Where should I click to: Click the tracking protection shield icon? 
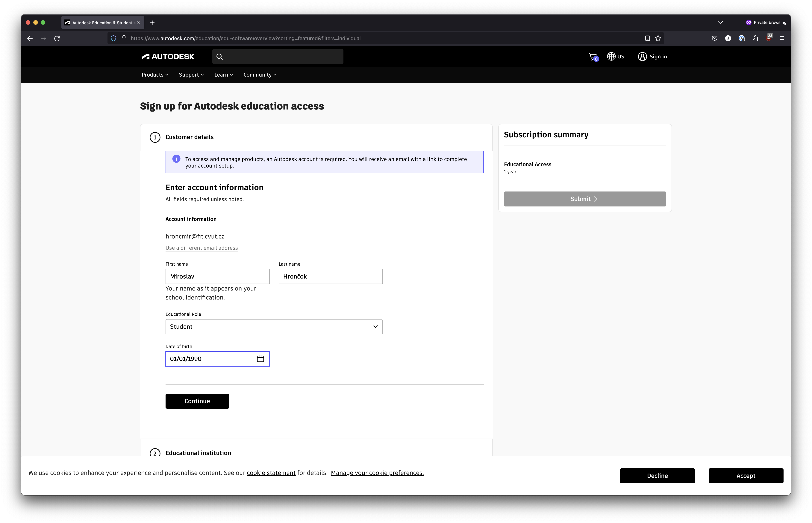[x=113, y=38]
